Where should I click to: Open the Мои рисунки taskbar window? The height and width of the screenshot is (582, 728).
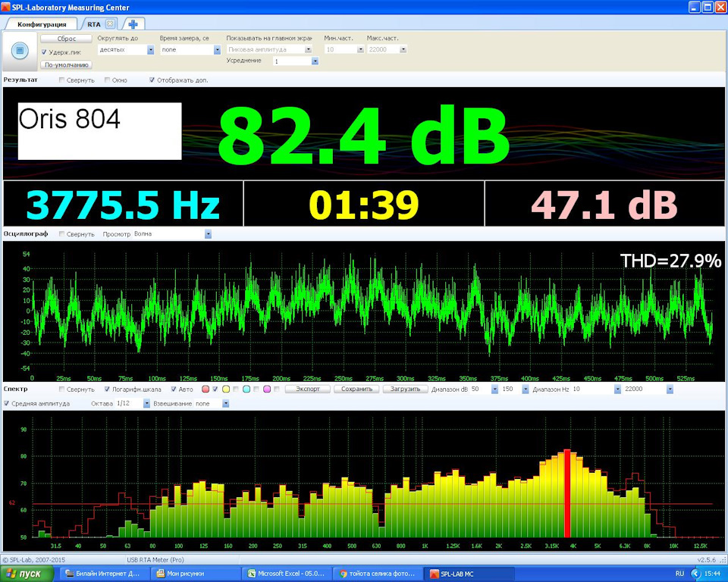click(196, 574)
